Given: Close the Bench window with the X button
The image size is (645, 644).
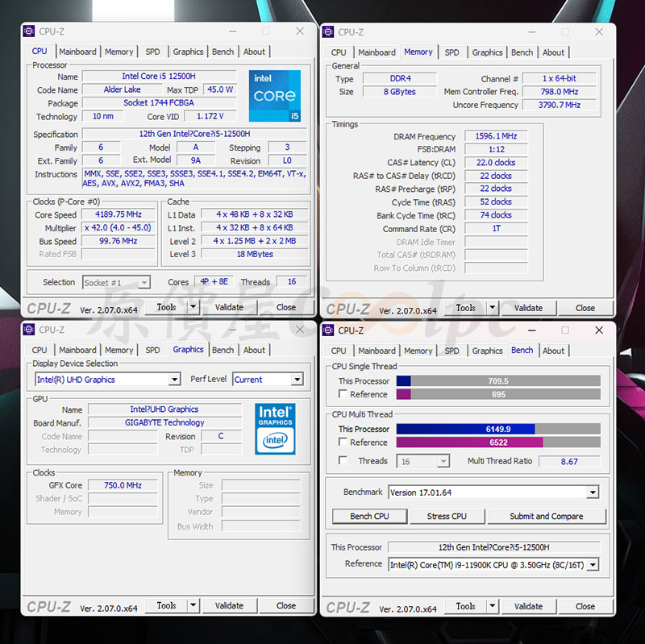Looking at the screenshot, I should 599,330.
